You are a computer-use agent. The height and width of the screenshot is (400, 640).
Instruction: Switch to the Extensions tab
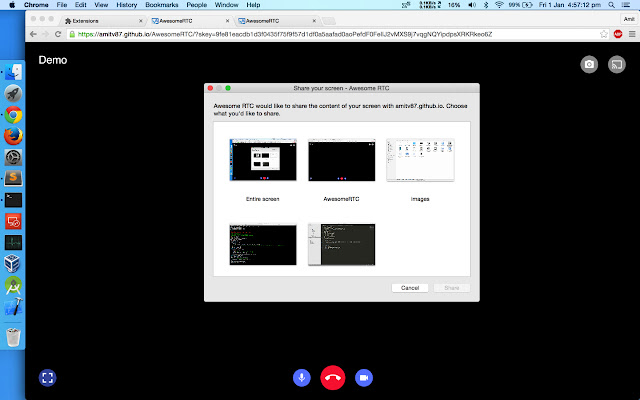pos(103,21)
